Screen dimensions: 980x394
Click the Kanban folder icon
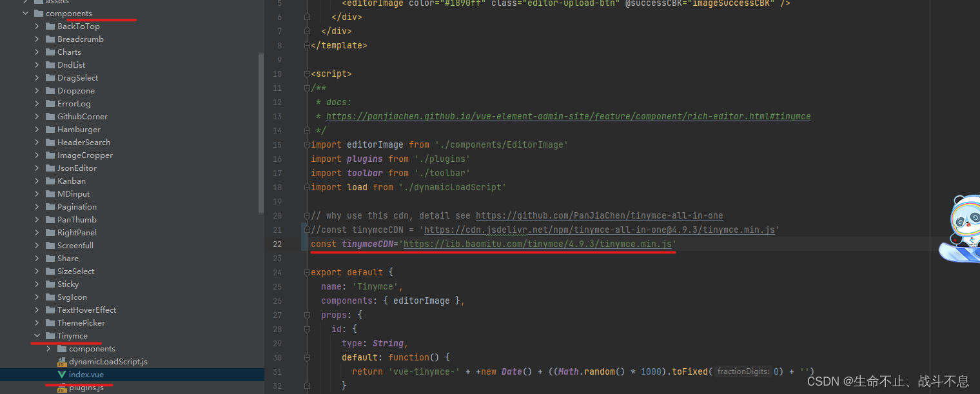(52, 181)
